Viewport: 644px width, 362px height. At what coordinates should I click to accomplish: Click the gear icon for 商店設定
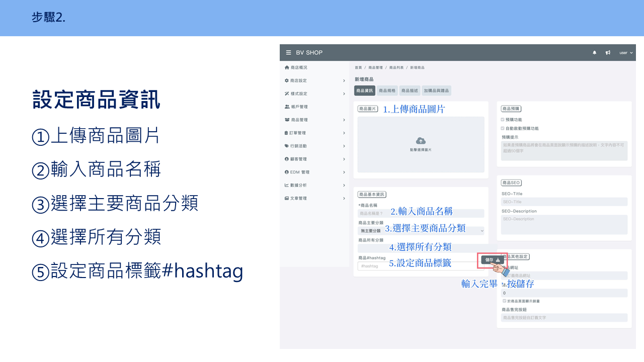[x=287, y=80]
